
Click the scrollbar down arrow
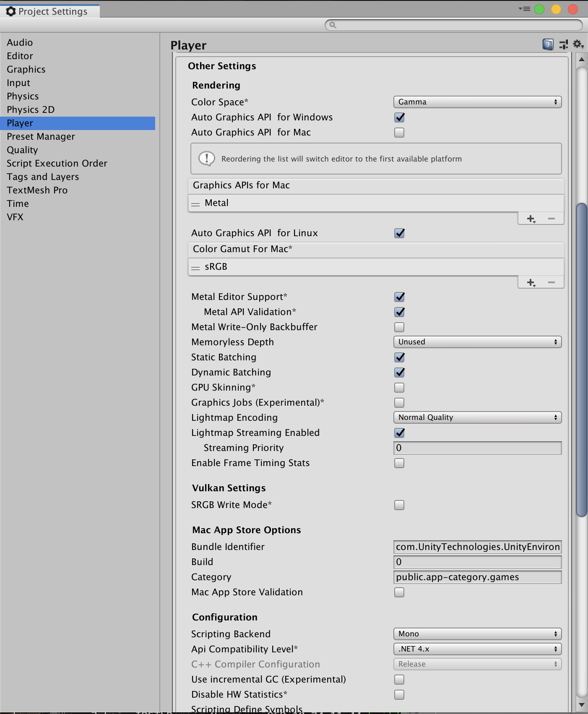point(581,705)
